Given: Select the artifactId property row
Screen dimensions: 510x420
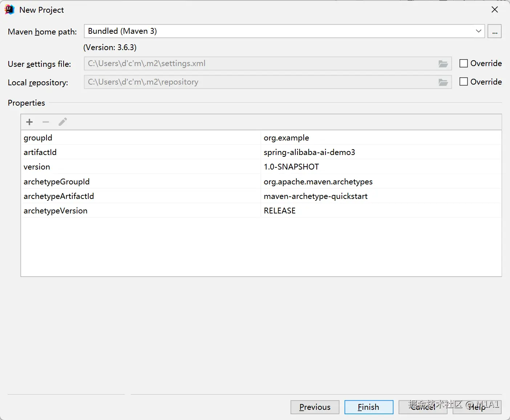Looking at the screenshot, I should pos(261,152).
